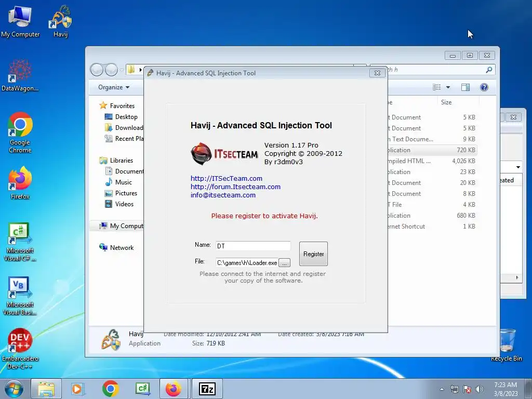Click the Register button
532x399 pixels.
[313, 254]
